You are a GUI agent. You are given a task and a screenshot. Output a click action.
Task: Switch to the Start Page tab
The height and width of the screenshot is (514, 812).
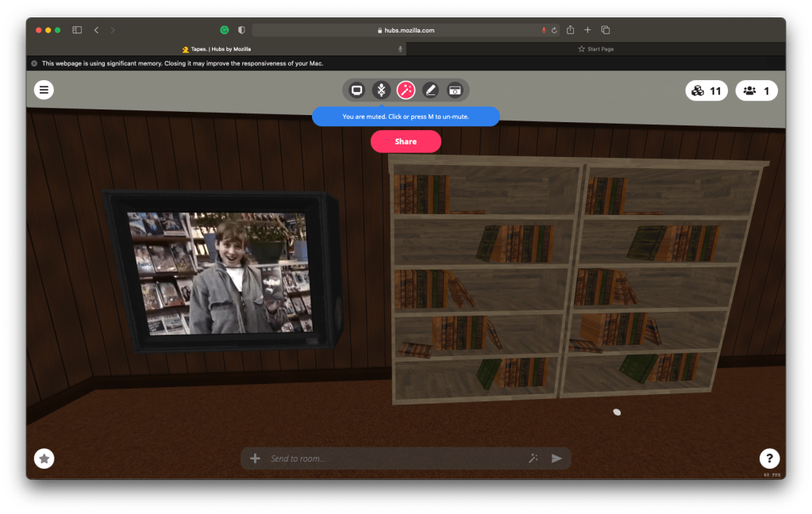[x=595, y=49]
